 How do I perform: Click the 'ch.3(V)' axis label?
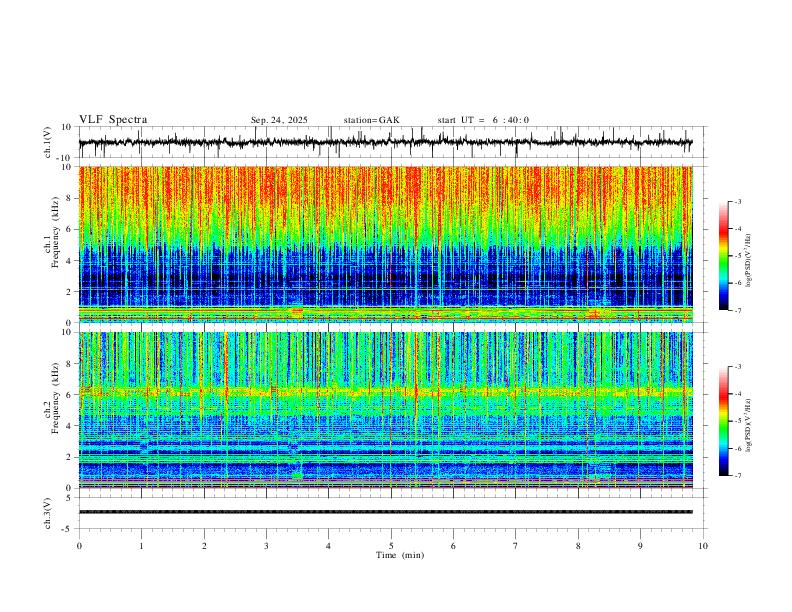pyautogui.click(x=48, y=513)
